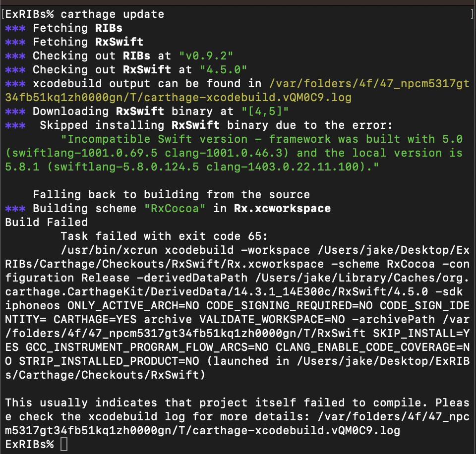Click 'STRIP_INSTALLED_PRODUCT=NO' text
The width and height of the screenshot is (476, 454).
point(109,361)
